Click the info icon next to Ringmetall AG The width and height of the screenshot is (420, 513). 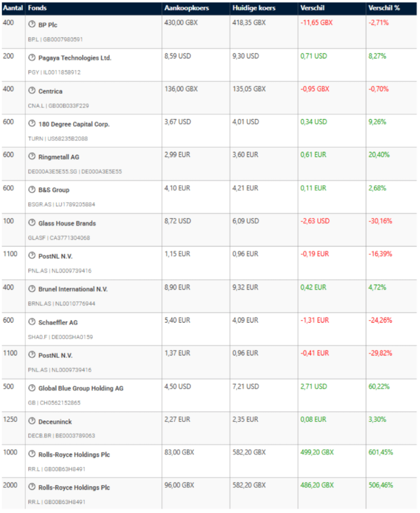coord(32,157)
